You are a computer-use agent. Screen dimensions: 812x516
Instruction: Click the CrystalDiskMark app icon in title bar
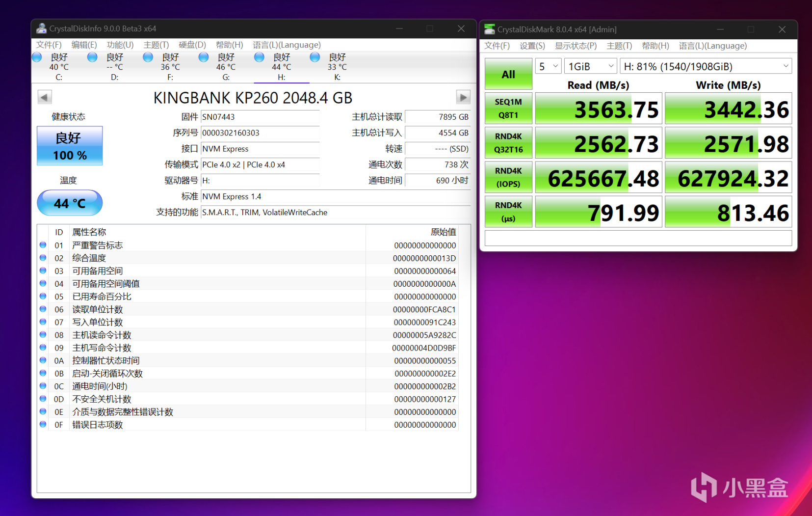click(x=490, y=29)
